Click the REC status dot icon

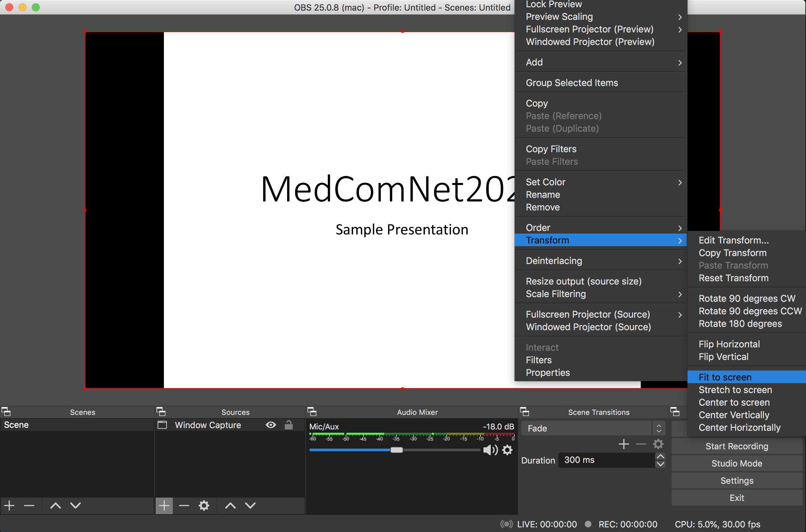(588, 524)
